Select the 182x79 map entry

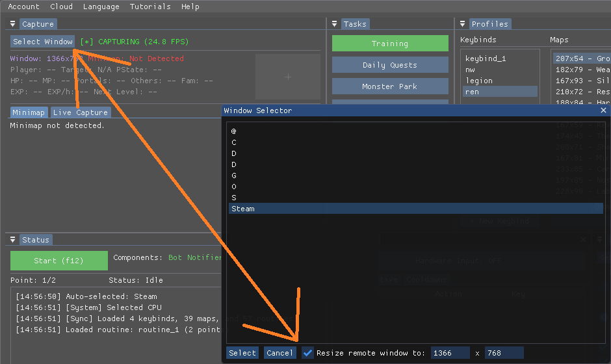click(581, 70)
